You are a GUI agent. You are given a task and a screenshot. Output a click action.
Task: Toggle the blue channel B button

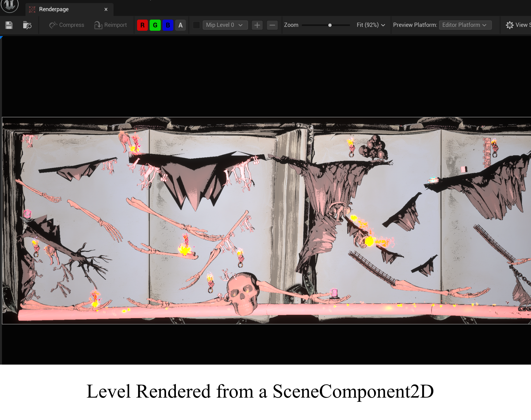[168, 25]
